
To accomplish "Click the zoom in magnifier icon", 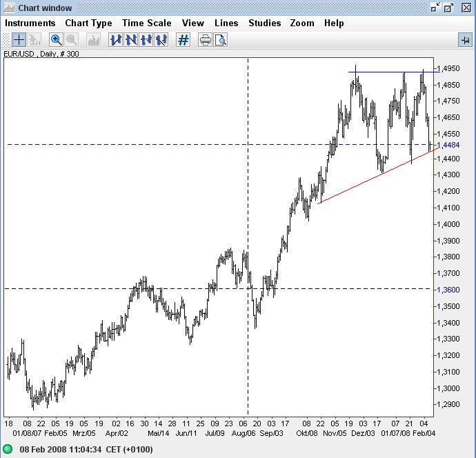I will pos(56,40).
